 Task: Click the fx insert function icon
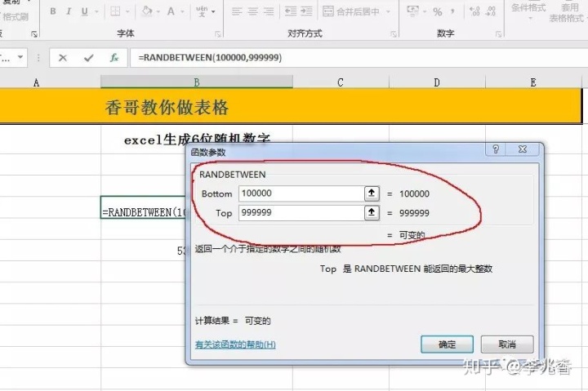114,58
